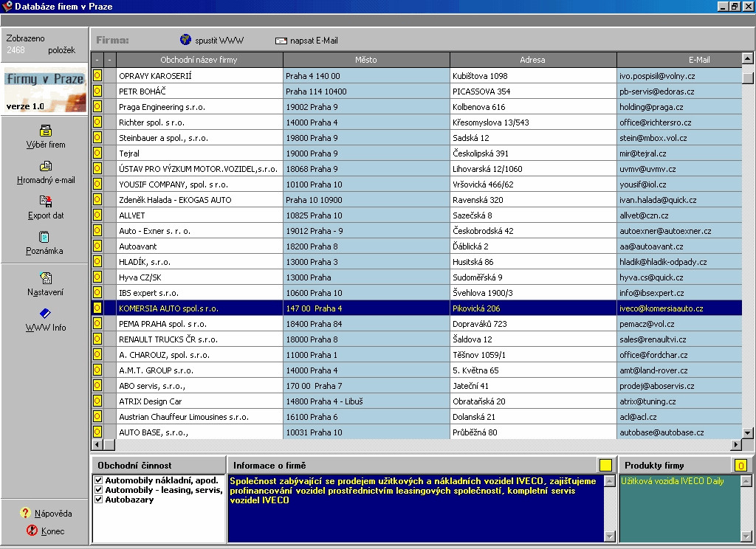Sort by Obchodní název firmy column header

pyautogui.click(x=199, y=60)
